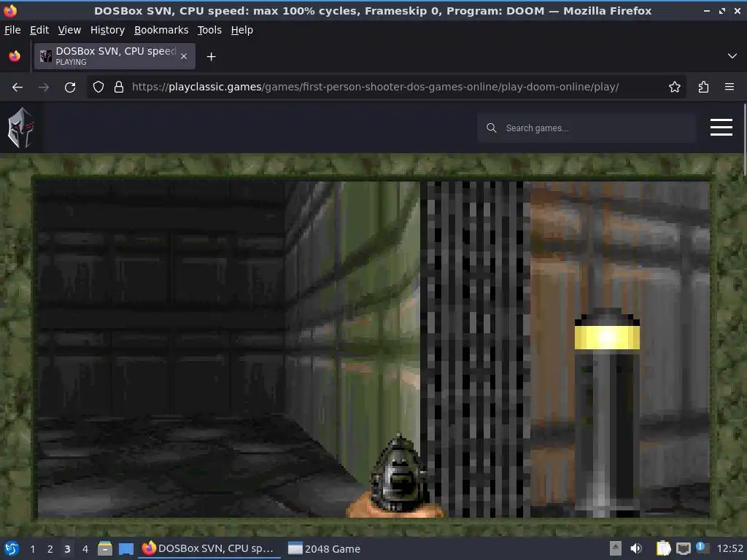This screenshot has width=747, height=560.
Task: Maximize the Firefox window
Action: [722, 10]
